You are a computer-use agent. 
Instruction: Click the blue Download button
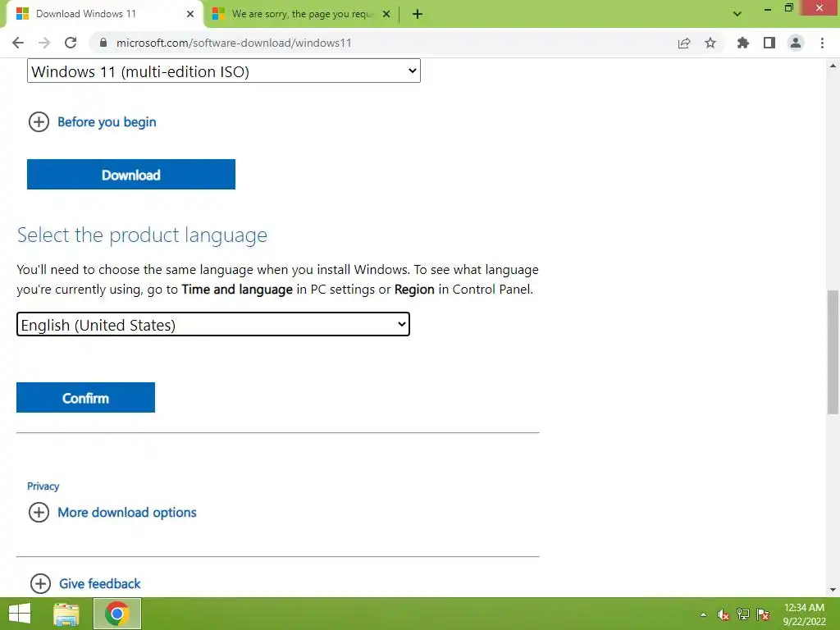point(131,174)
